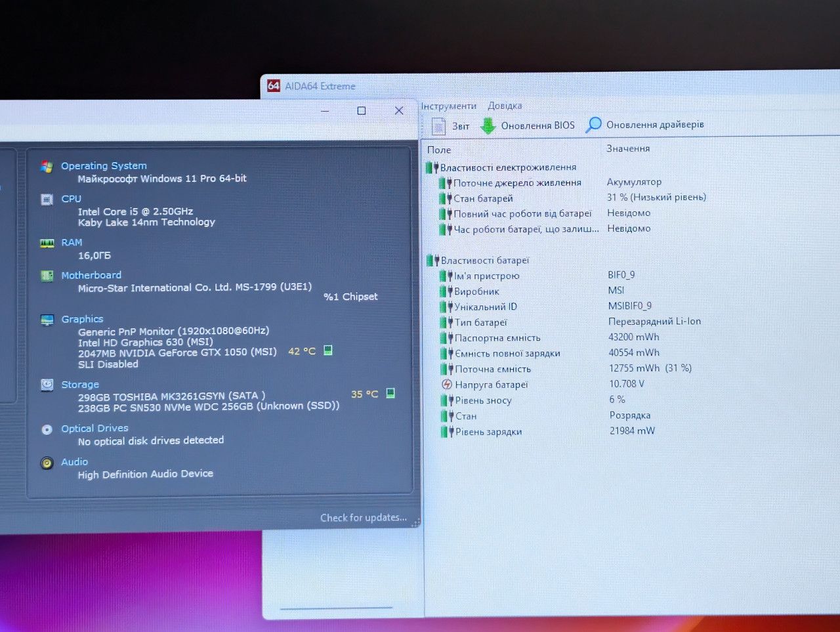Select the Поточна ємність field label

click(493, 369)
